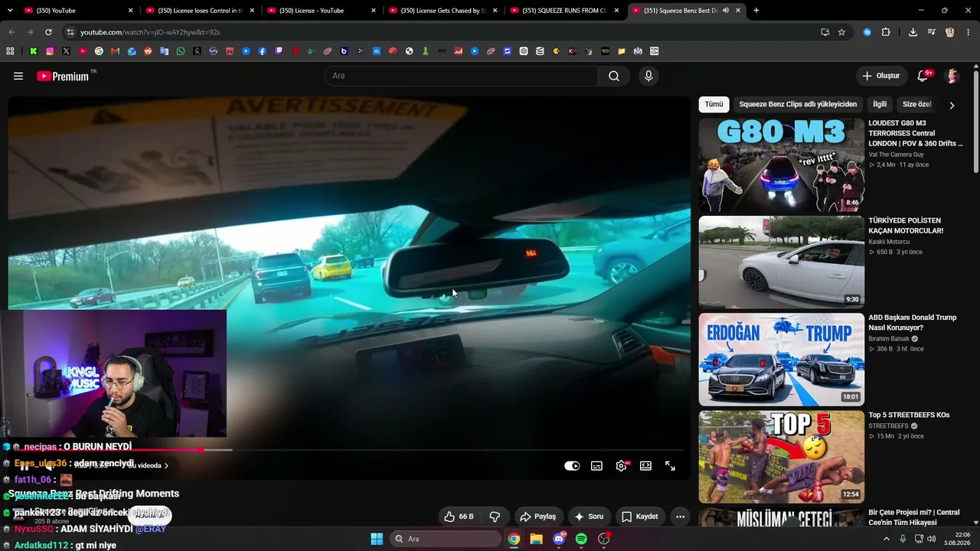Open the Windows Start menu
The height and width of the screenshot is (551, 980).
[x=377, y=539]
